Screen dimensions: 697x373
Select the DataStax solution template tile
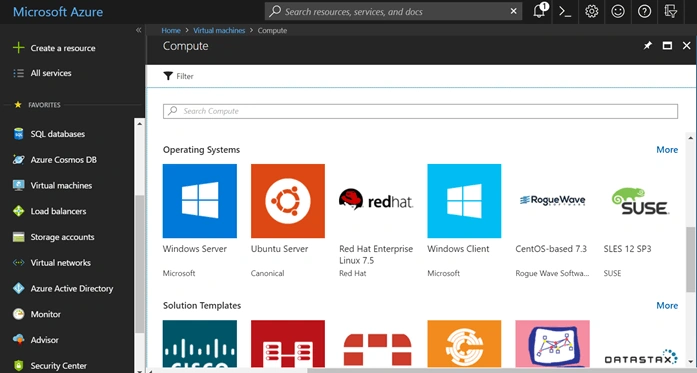pyautogui.click(x=641, y=344)
